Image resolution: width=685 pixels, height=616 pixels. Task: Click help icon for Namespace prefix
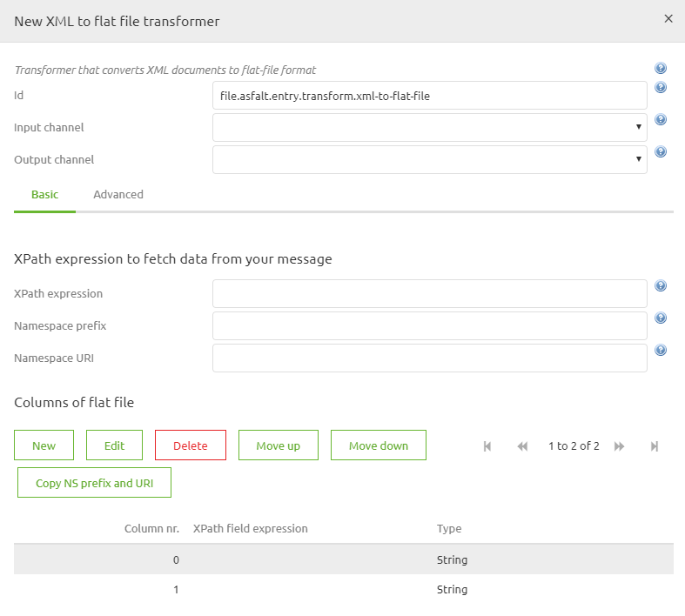661,318
